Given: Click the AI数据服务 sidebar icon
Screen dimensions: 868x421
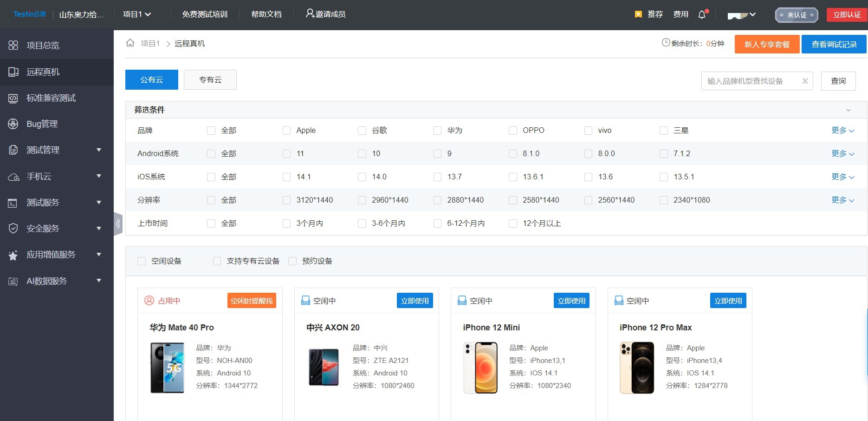Looking at the screenshot, I should point(13,281).
